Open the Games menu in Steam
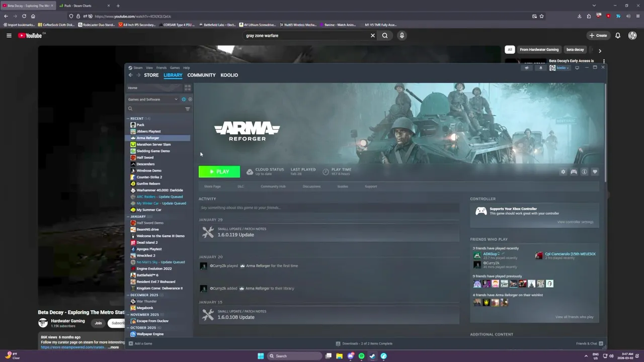644x362 pixels. (175, 67)
